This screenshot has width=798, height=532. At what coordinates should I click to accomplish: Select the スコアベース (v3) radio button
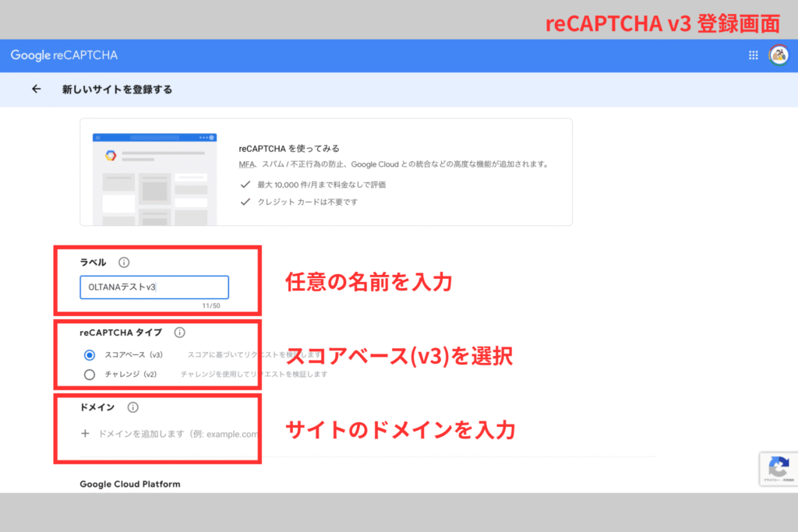(90, 355)
